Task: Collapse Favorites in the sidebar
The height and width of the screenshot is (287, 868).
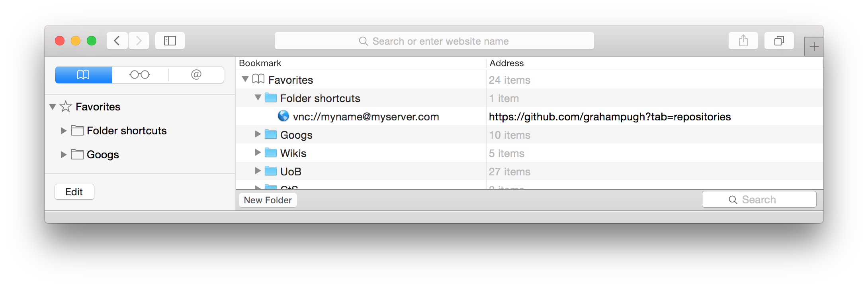Action: coord(53,107)
